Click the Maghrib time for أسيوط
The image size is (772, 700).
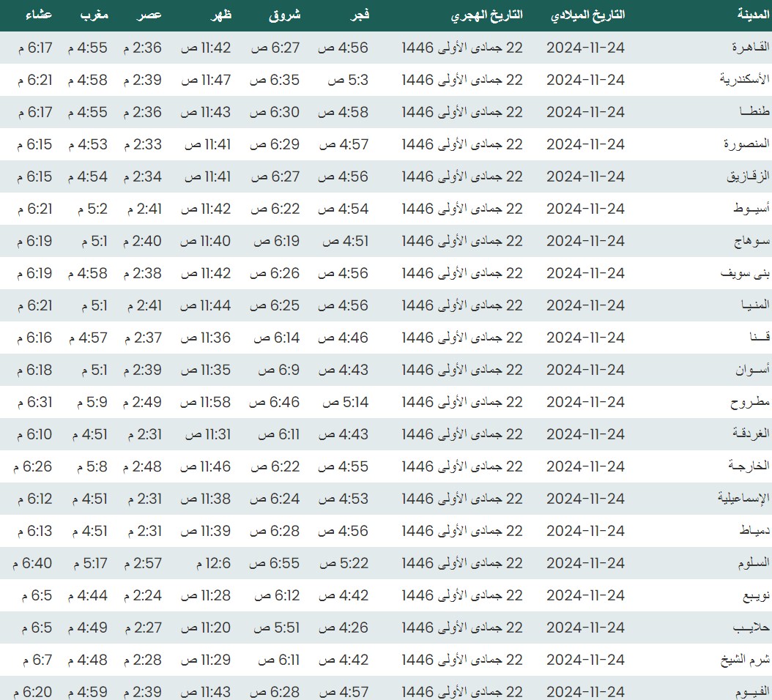click(x=92, y=209)
